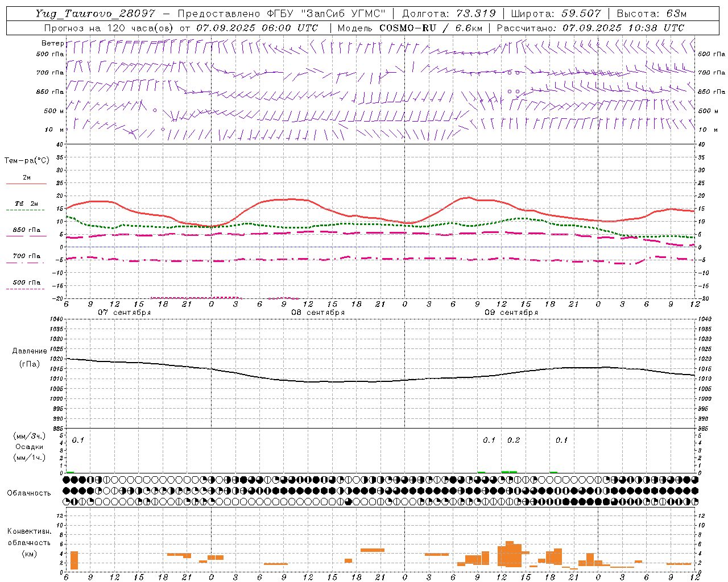Click the 'Модель COSMO-RU / 6.6км' label
The width and height of the screenshot is (728, 582).
click(x=410, y=28)
